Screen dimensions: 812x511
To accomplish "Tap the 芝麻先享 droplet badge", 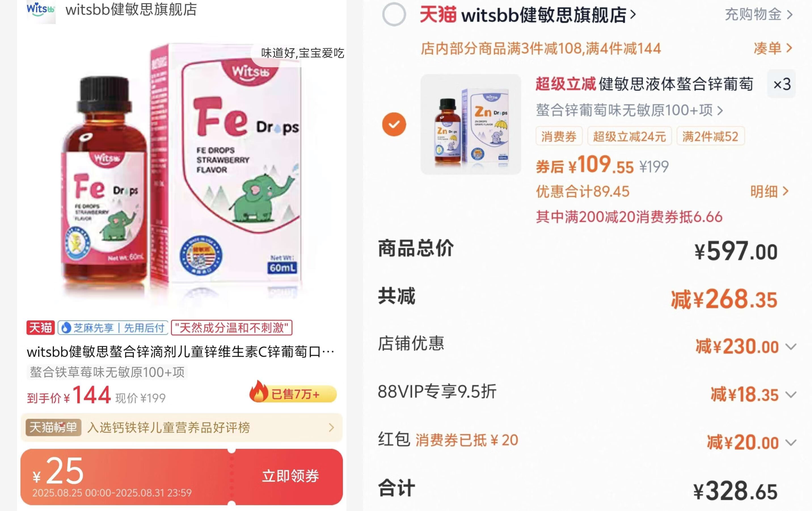I will pyautogui.click(x=113, y=328).
